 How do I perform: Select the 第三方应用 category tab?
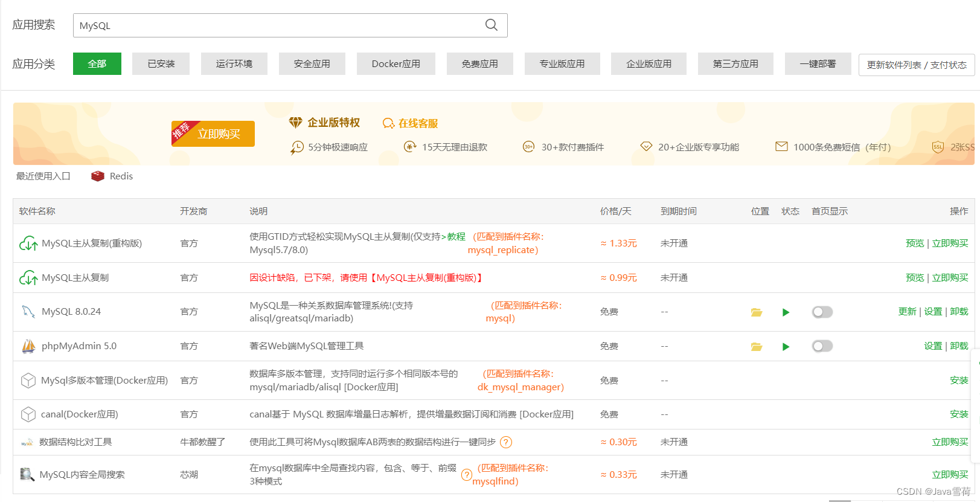click(x=735, y=63)
